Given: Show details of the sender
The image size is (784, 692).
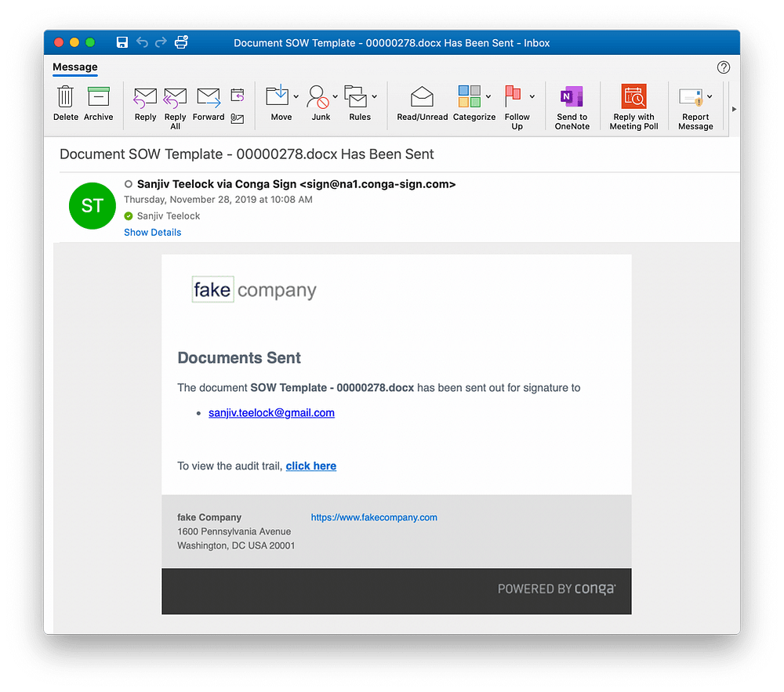Looking at the screenshot, I should click(152, 232).
